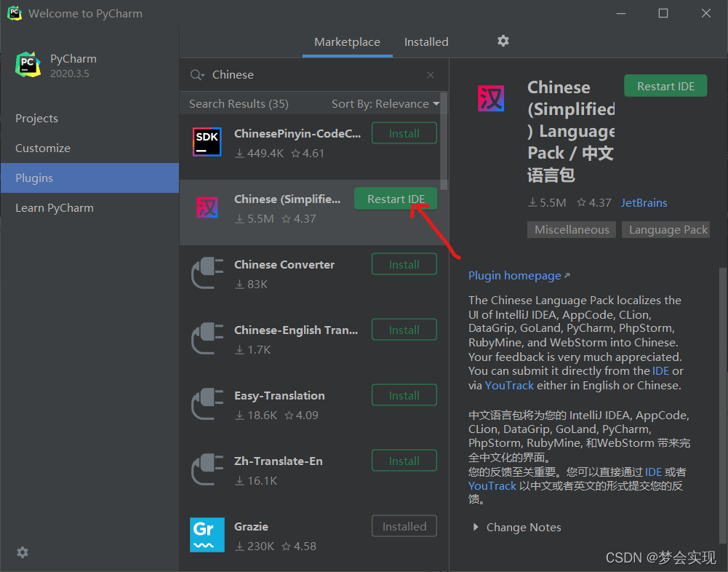
Task: Click the Chinese Simplified plugin icon in results list
Action: [x=207, y=207]
